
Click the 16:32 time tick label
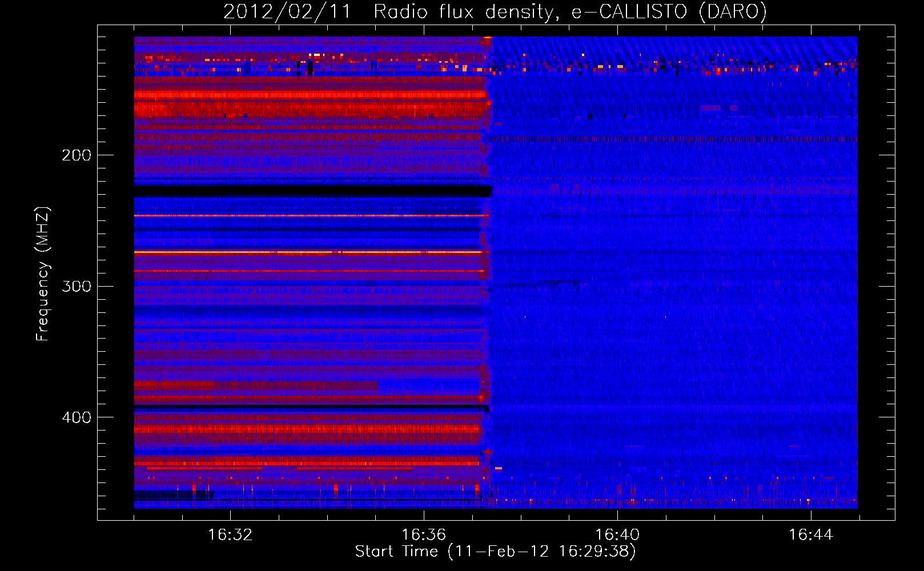click(x=230, y=535)
